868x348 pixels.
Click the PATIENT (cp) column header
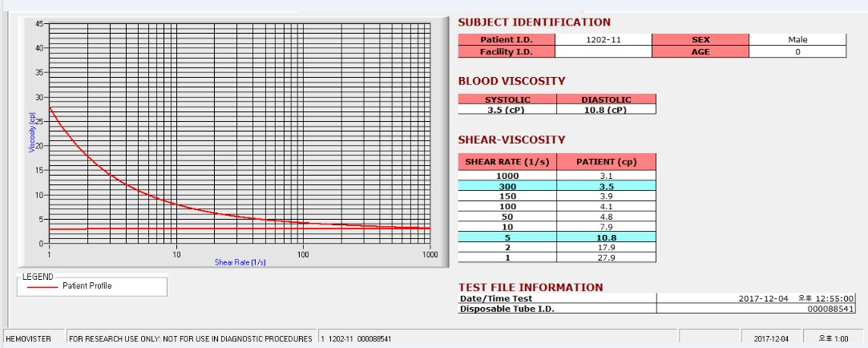(x=606, y=162)
